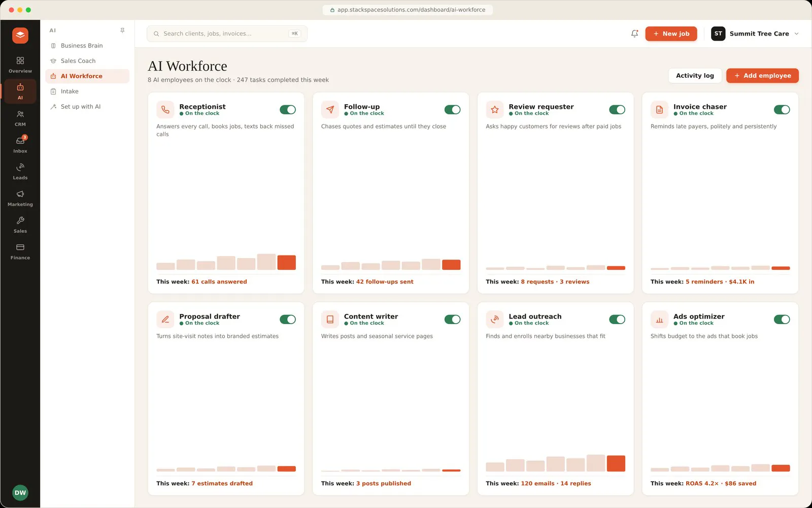Open Overview in the sidebar
Viewport: 812px width, 508px height.
click(20, 65)
